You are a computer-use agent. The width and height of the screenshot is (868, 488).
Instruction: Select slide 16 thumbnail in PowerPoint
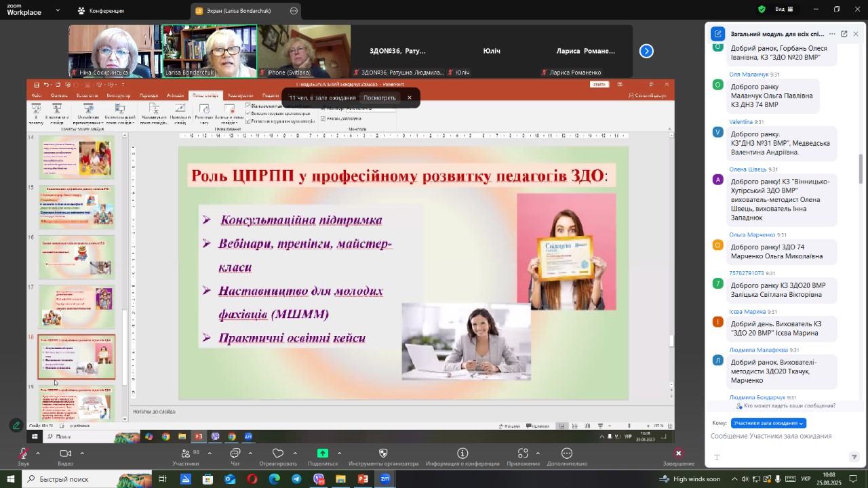[x=77, y=258]
